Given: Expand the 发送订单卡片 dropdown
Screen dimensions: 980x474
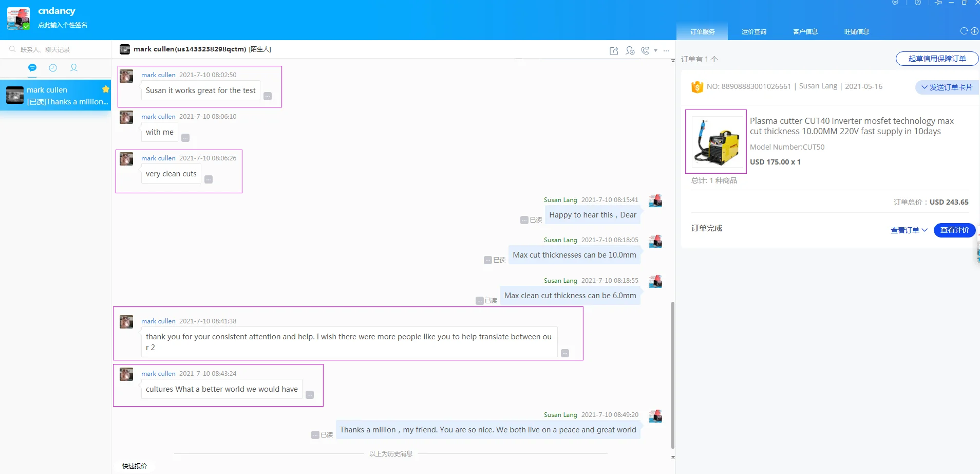Looking at the screenshot, I should tap(947, 87).
